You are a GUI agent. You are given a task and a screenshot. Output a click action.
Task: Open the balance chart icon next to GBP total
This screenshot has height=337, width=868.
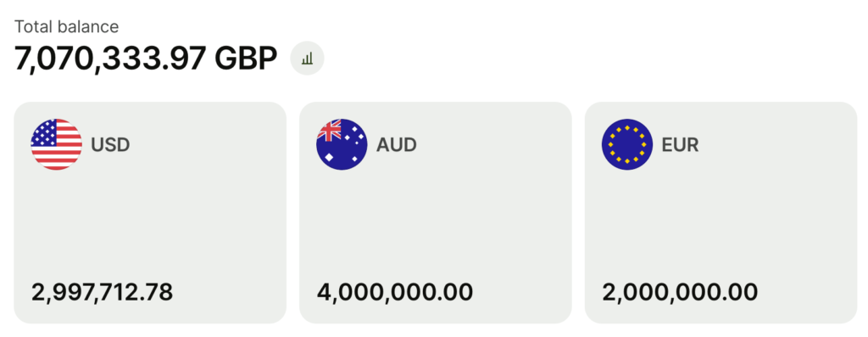pos(307,59)
